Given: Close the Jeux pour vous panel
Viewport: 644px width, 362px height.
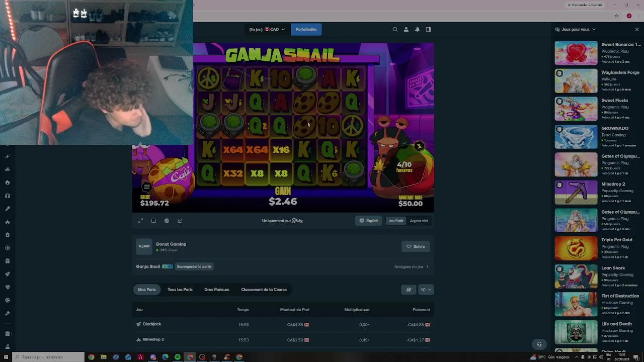Looking at the screenshot, I should (637, 29).
